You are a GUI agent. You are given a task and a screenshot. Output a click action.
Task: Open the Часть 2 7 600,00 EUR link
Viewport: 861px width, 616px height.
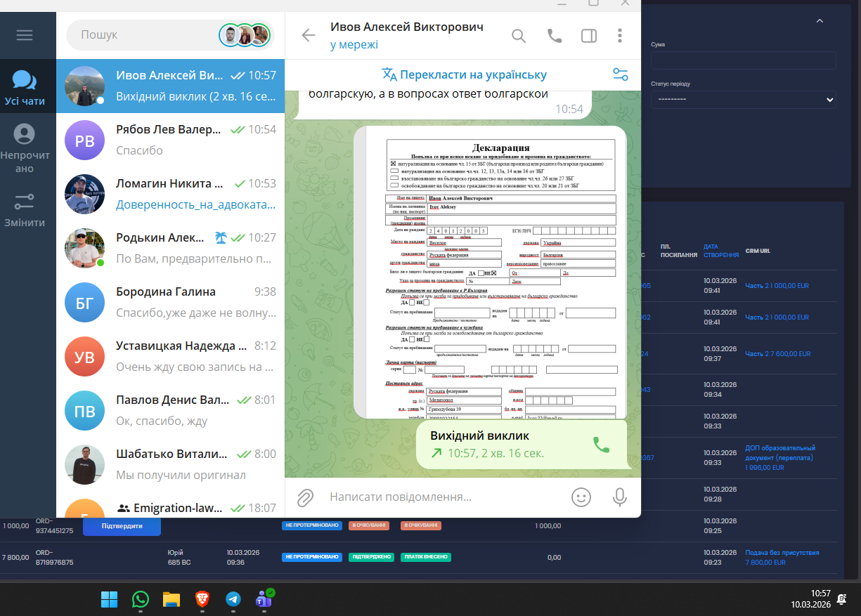778,354
